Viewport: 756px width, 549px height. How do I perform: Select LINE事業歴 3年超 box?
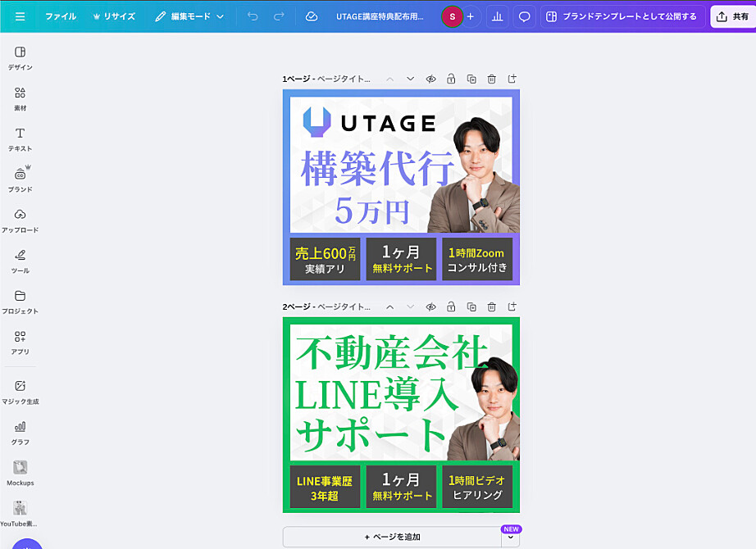point(325,488)
